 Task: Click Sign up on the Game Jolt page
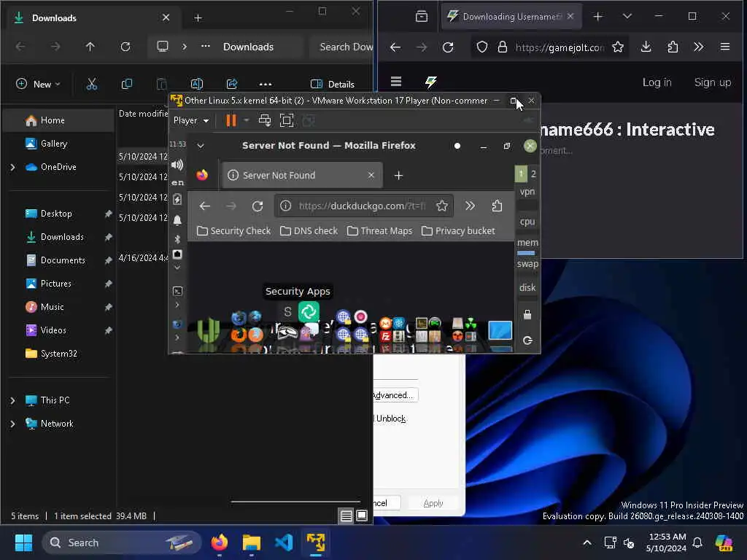pos(712,82)
